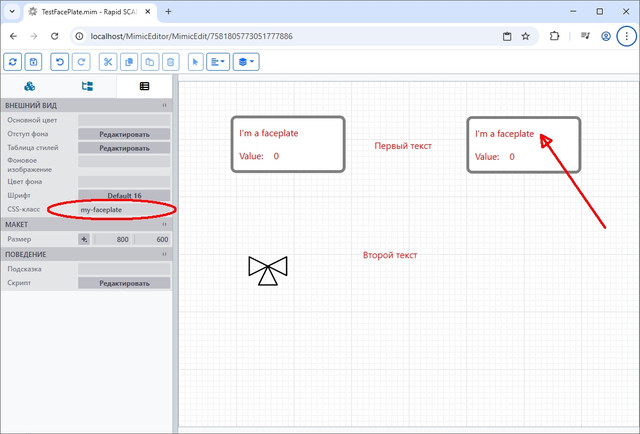
Task: Edit the Скрипт property
Action: coord(124,283)
